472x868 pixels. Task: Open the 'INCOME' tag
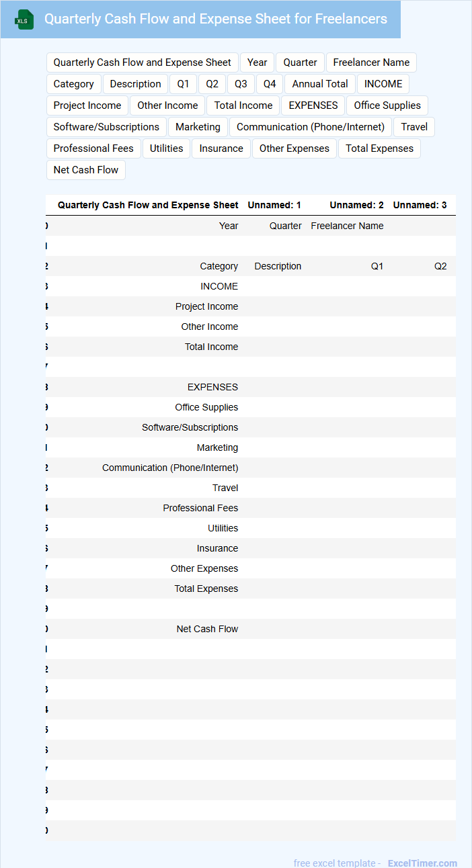pos(383,84)
